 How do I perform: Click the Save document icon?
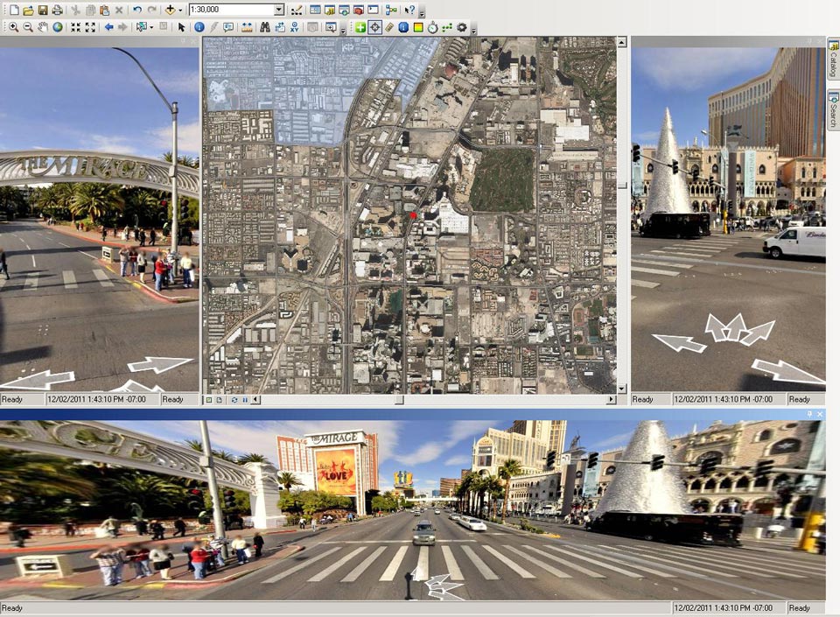(42, 10)
